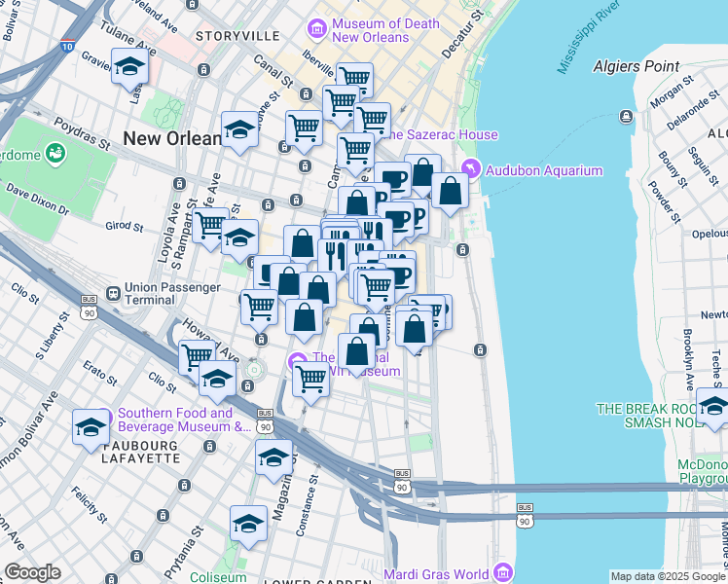The image size is (728, 584).
Task: Click the Mardi Gras World museum pin
Action: pos(503,573)
